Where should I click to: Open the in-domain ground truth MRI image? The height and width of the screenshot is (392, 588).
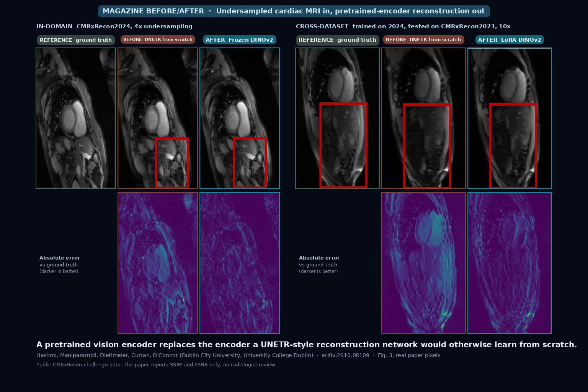pos(76,118)
